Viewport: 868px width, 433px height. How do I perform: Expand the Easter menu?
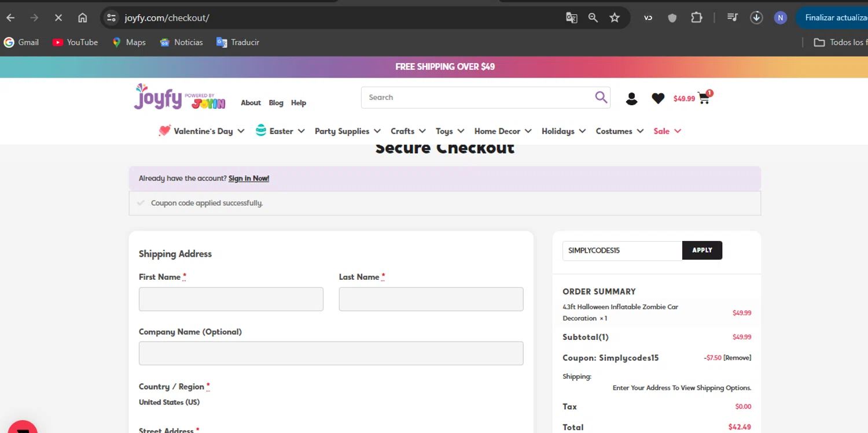coord(280,131)
